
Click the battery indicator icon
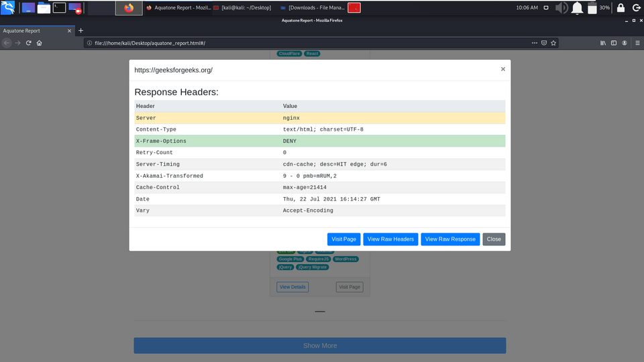pyautogui.click(x=592, y=8)
